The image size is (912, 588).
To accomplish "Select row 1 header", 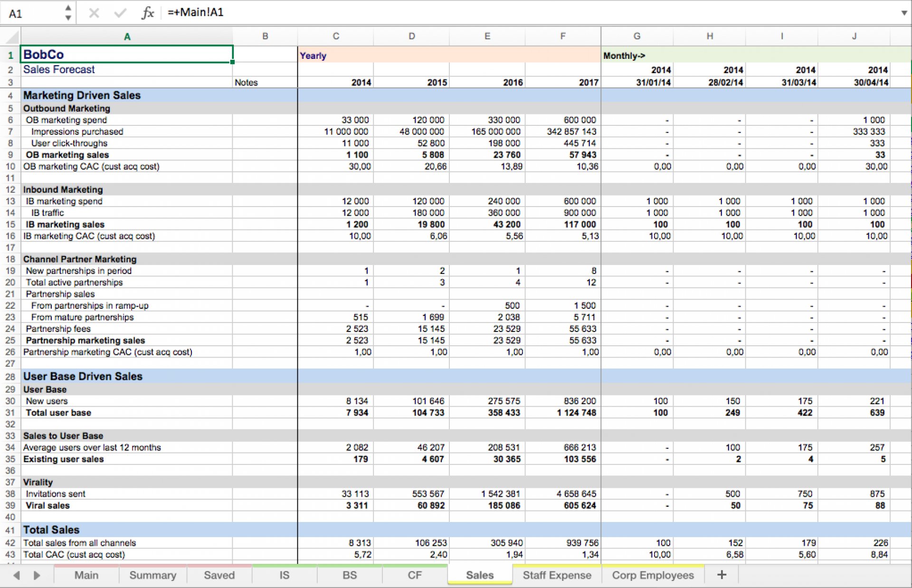I will tap(10, 55).
